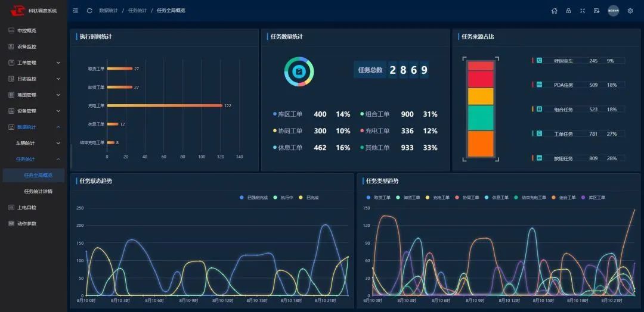Image resolution: width=644 pixels, height=312 pixels.
Task: Collapse the sidebar with the hamburger icon
Action: click(x=75, y=11)
